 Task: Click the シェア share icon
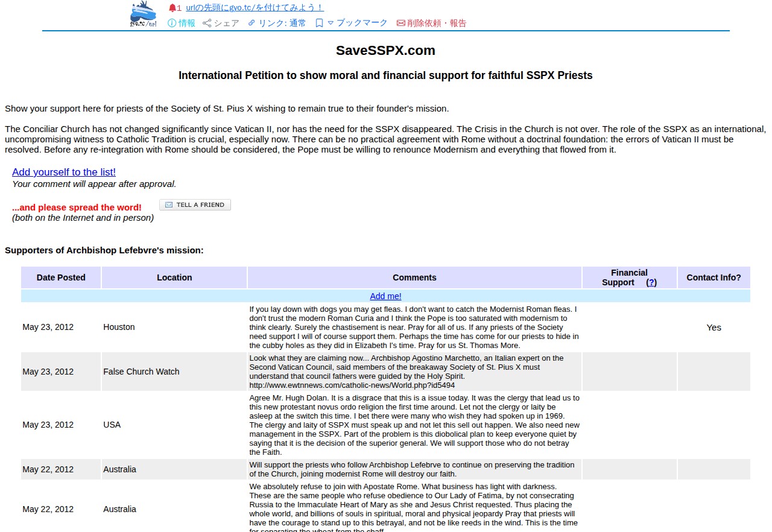pos(207,23)
